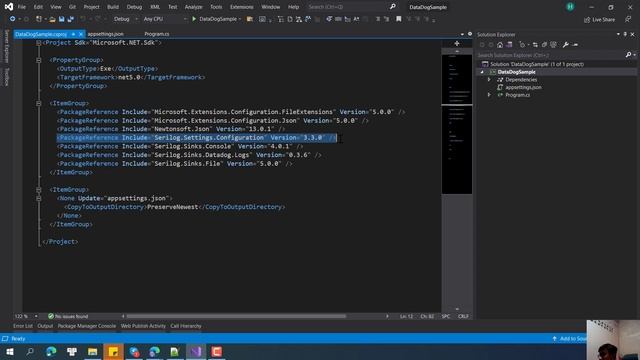The image size is (640, 360).
Task: Collapse the Project root code region
Action: pyautogui.click(x=38, y=43)
